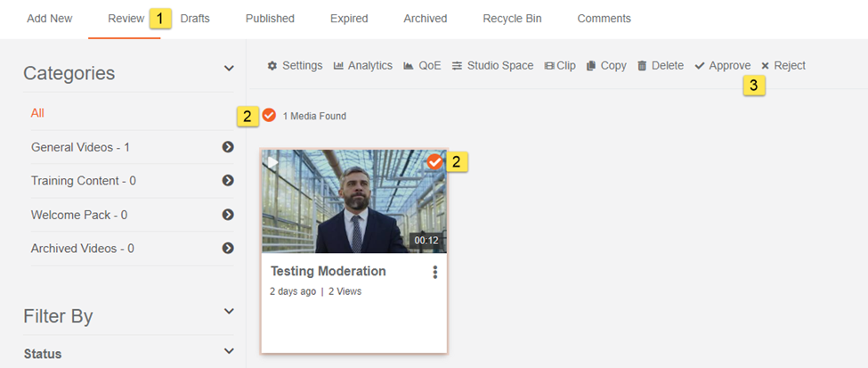Expand General Videos category arrow
The width and height of the screenshot is (868, 368).
coord(228,147)
